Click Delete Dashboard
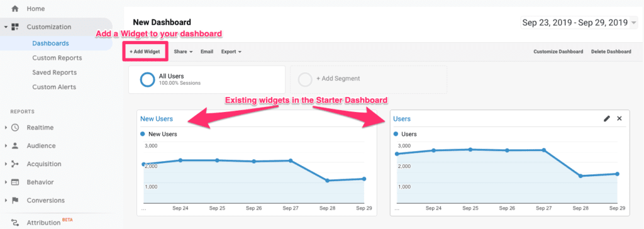 pos(611,52)
